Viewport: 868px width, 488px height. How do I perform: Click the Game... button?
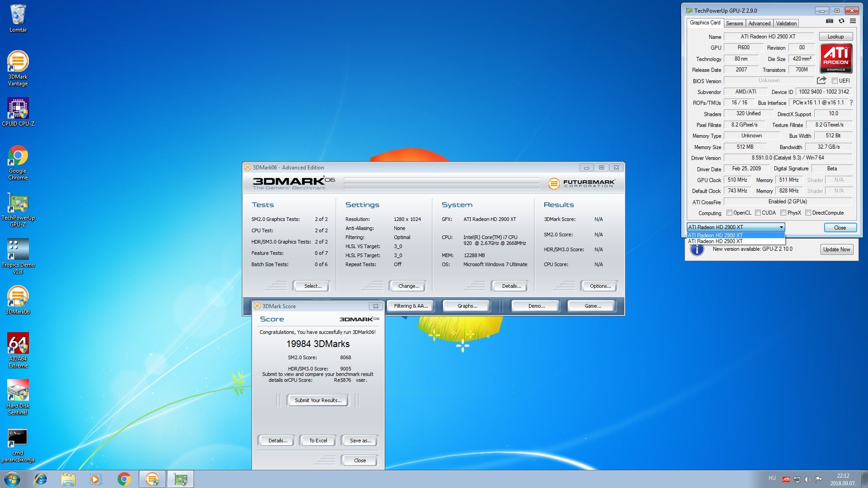(592, 306)
